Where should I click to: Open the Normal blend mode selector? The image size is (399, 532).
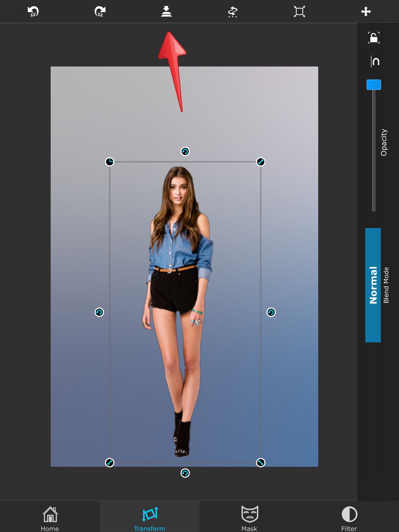pos(373,285)
